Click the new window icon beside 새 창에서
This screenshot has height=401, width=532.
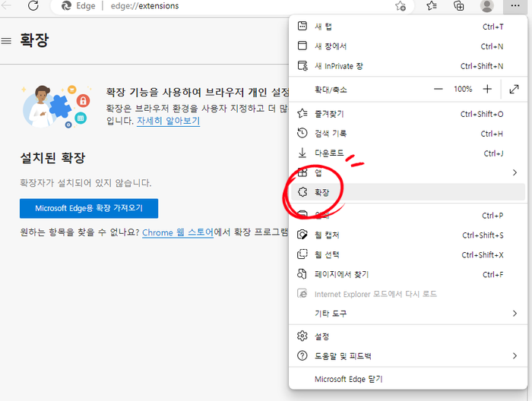[302, 46]
